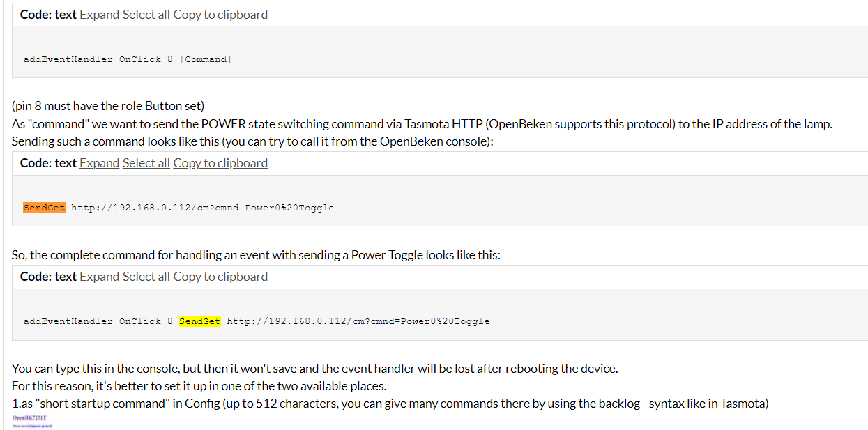Expand the complete addEventHandler SendGet code block
Screen dimensions: 868x430
[99, 277]
